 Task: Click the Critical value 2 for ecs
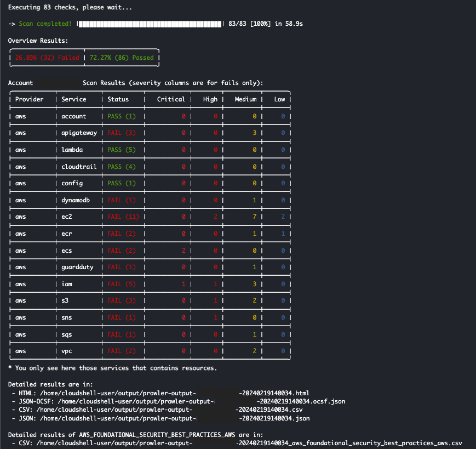point(183,251)
